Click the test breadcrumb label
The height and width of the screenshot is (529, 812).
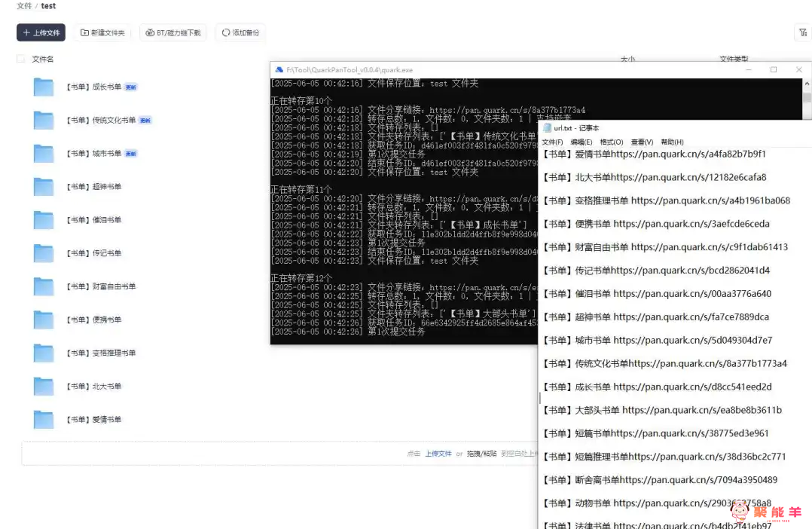48,6
